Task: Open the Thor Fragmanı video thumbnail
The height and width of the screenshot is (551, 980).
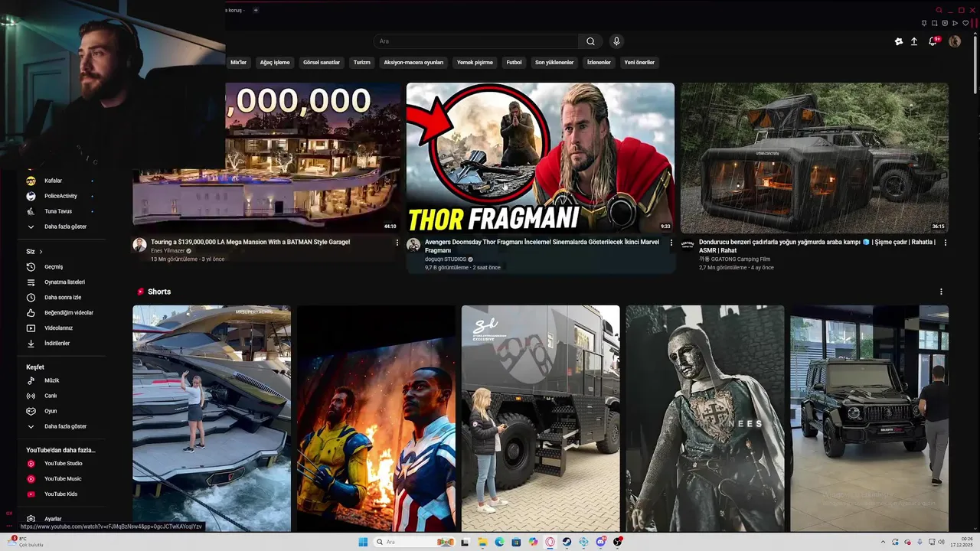Action: coord(541,158)
